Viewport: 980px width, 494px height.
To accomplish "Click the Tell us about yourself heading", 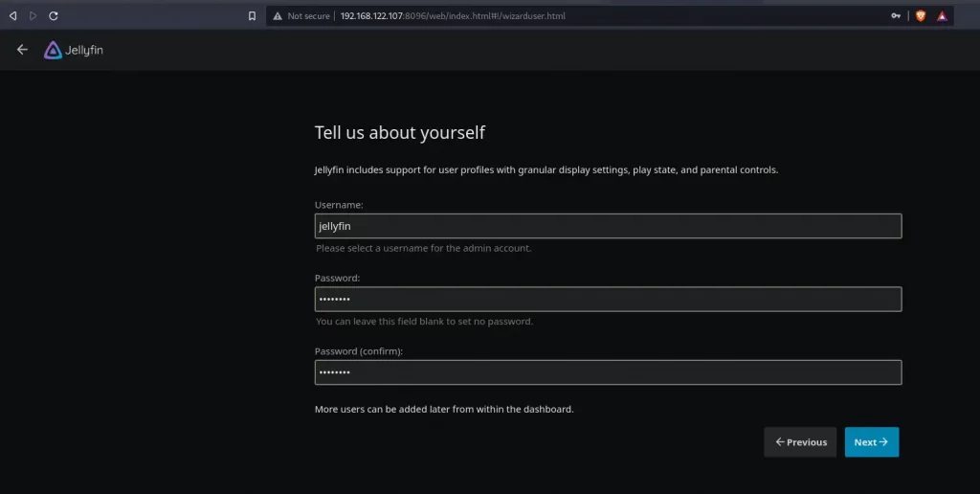I will 400,132.
